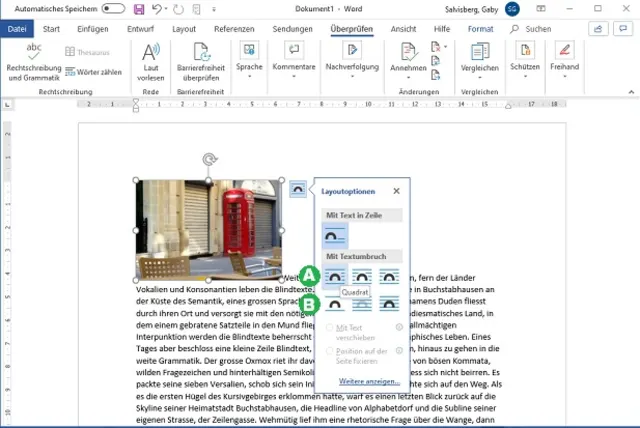Choose the Quadrat text wrap option

pos(336,276)
